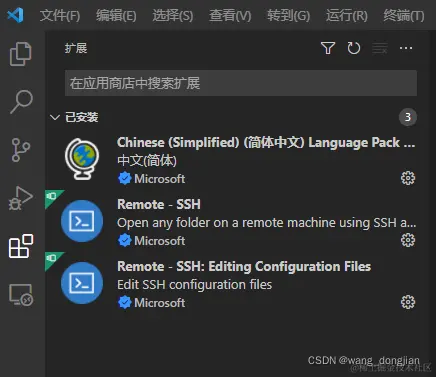
Task: Select the Extensions view icon
Action: [x=21, y=246]
